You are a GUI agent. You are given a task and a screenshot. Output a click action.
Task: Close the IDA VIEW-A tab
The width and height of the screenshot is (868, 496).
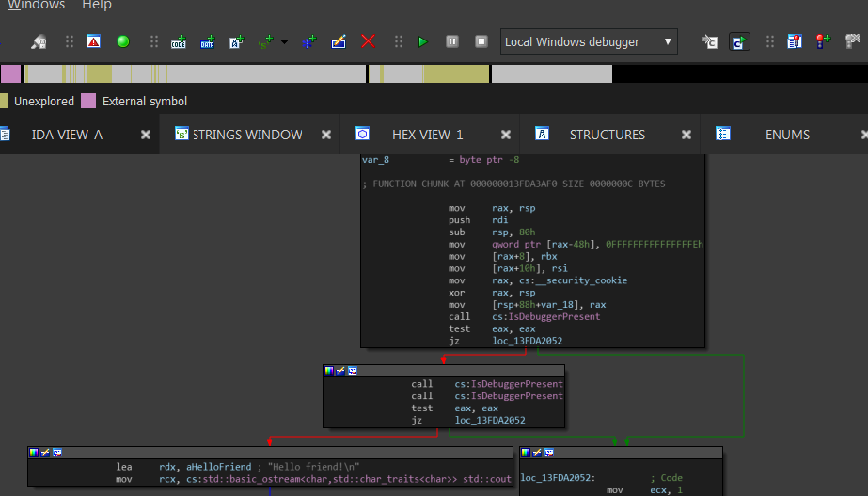(146, 135)
